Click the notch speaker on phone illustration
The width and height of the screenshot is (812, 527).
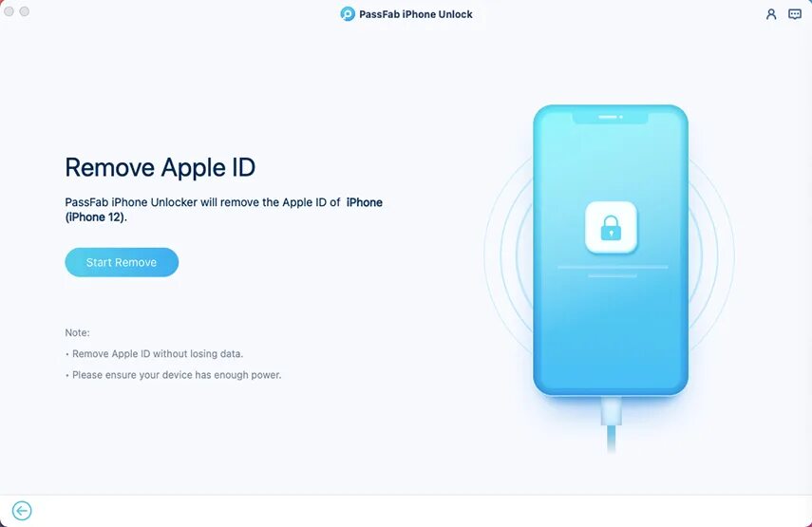tap(610, 118)
